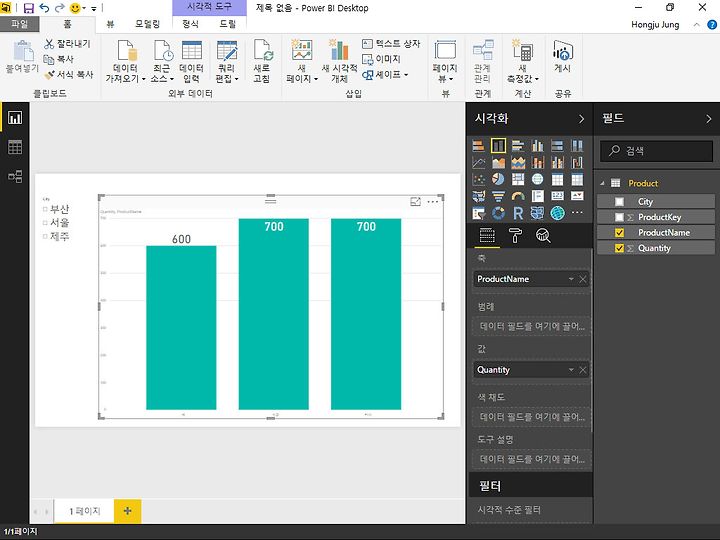This screenshot has width=720, height=540.
Task: Tick 부산 in the City slicer
Action: point(45,209)
